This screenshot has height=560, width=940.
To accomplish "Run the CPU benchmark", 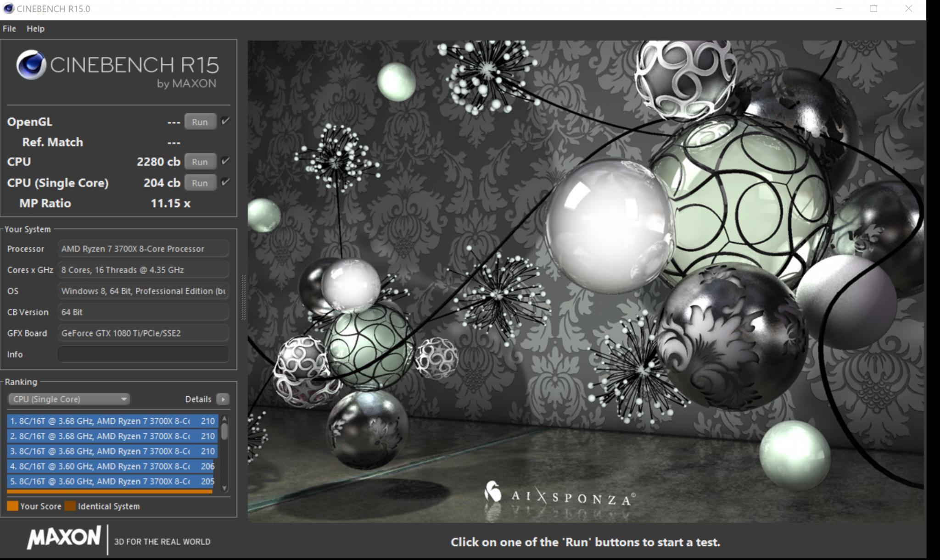I will [x=200, y=162].
